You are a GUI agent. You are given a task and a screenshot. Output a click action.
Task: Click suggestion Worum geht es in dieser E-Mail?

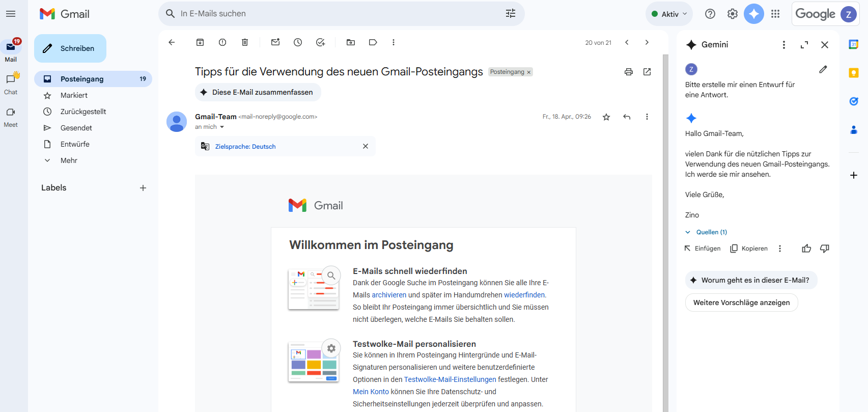751,280
